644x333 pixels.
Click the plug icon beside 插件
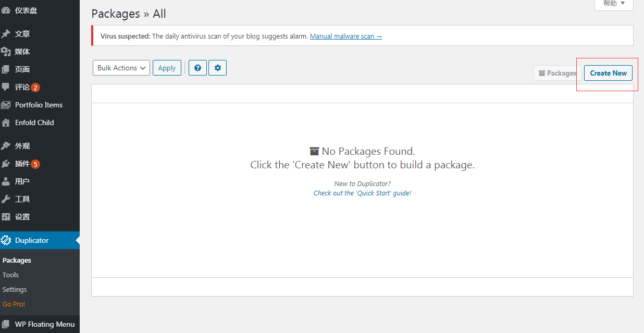6,164
